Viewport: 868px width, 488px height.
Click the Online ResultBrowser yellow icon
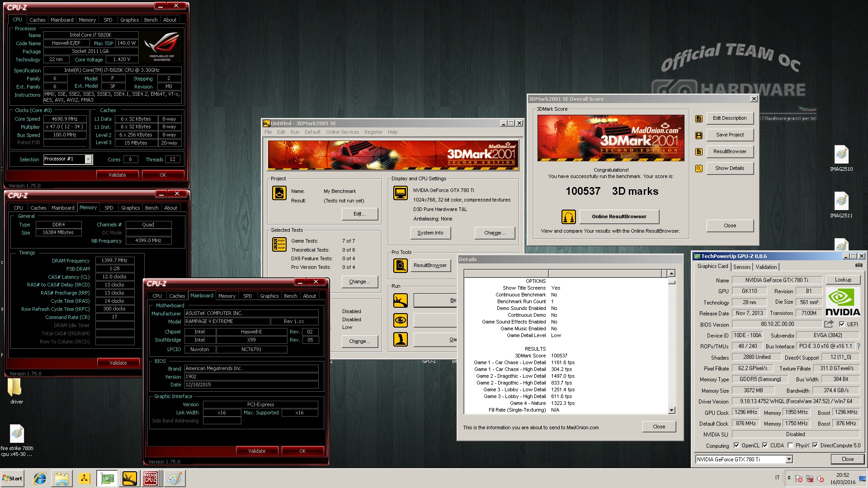click(x=568, y=217)
